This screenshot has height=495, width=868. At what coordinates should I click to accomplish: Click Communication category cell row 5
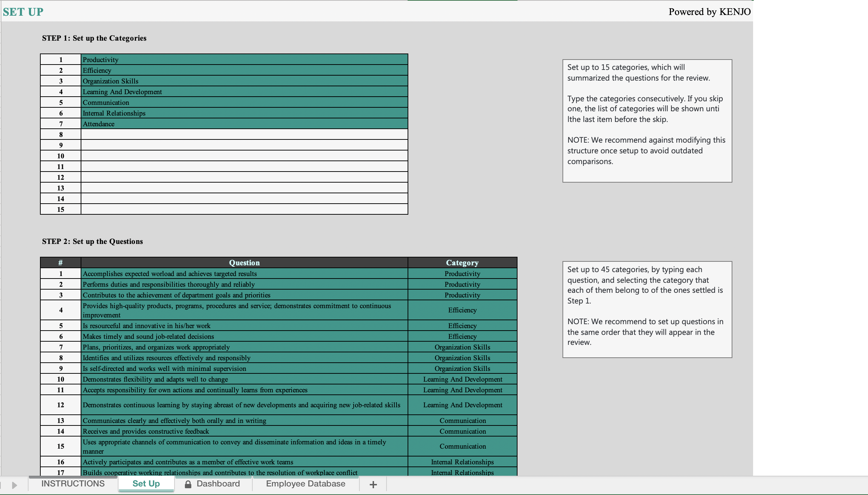click(x=244, y=102)
